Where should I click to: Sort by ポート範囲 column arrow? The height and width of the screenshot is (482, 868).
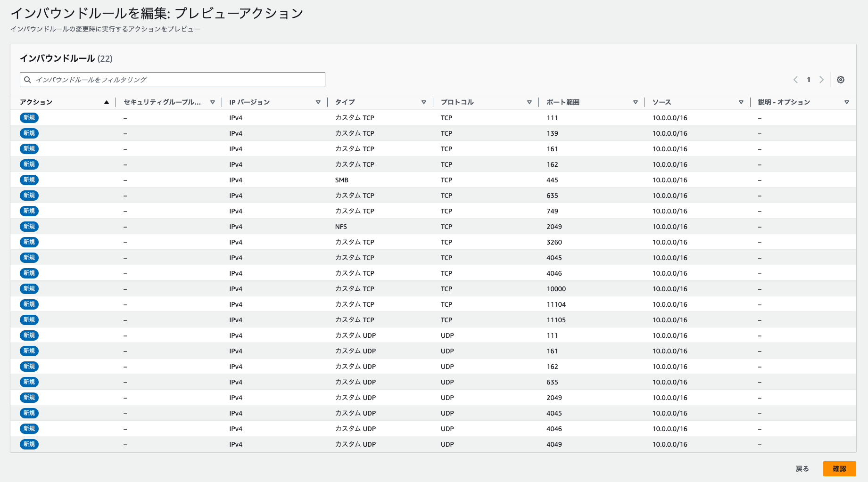[x=636, y=102]
